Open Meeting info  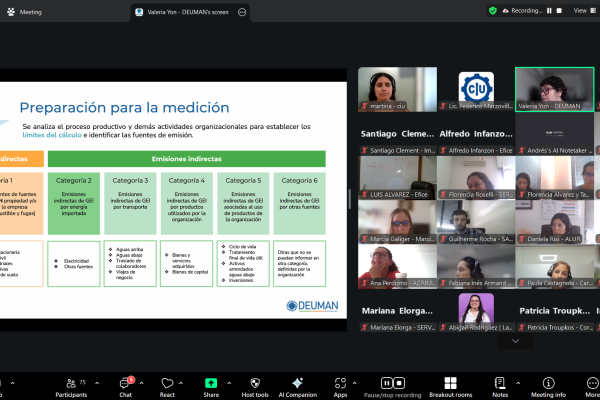coord(548,387)
